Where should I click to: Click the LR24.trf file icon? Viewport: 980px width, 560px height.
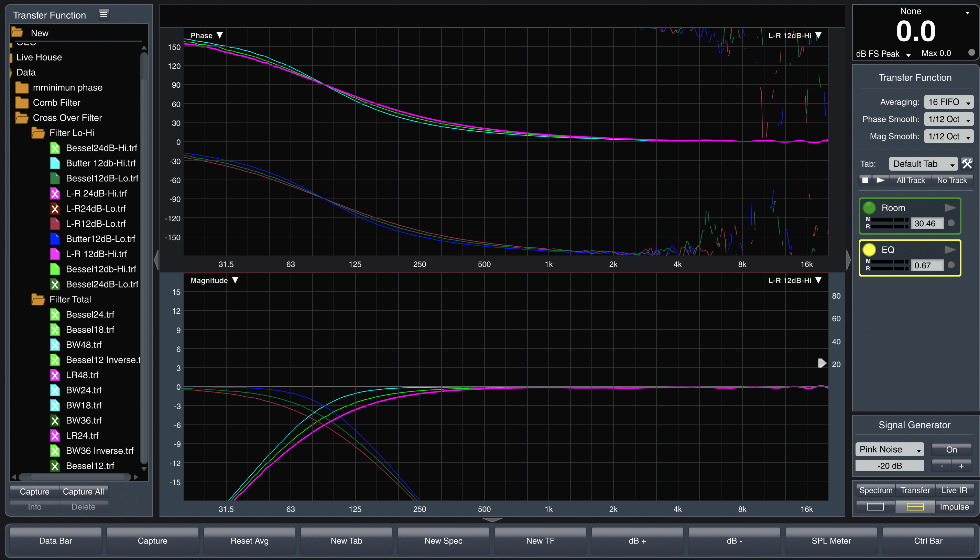[x=55, y=435]
